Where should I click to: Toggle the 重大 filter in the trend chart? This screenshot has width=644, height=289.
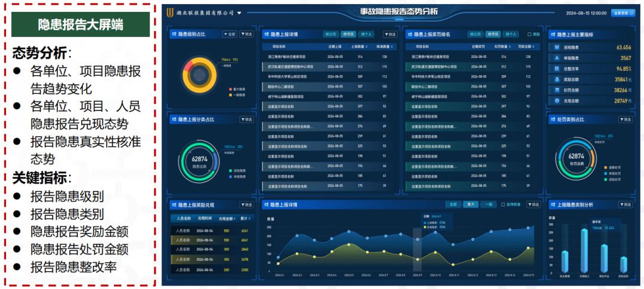click(x=470, y=204)
